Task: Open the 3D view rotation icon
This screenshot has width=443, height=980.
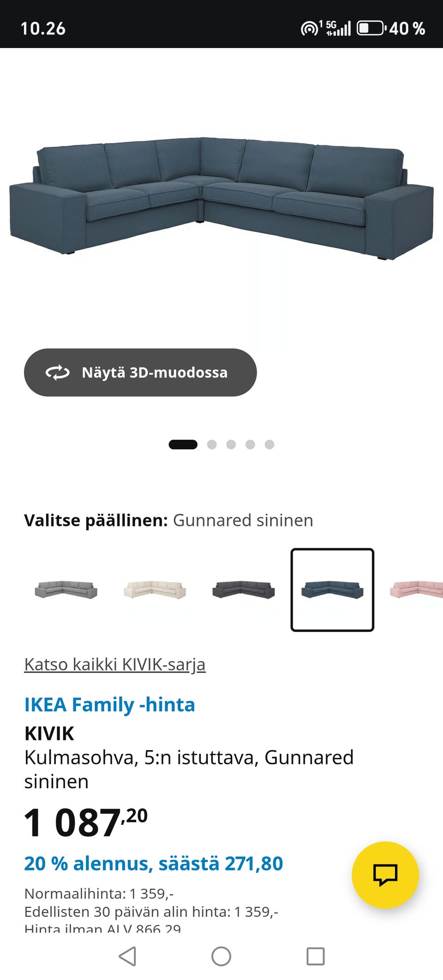Action: tap(57, 372)
